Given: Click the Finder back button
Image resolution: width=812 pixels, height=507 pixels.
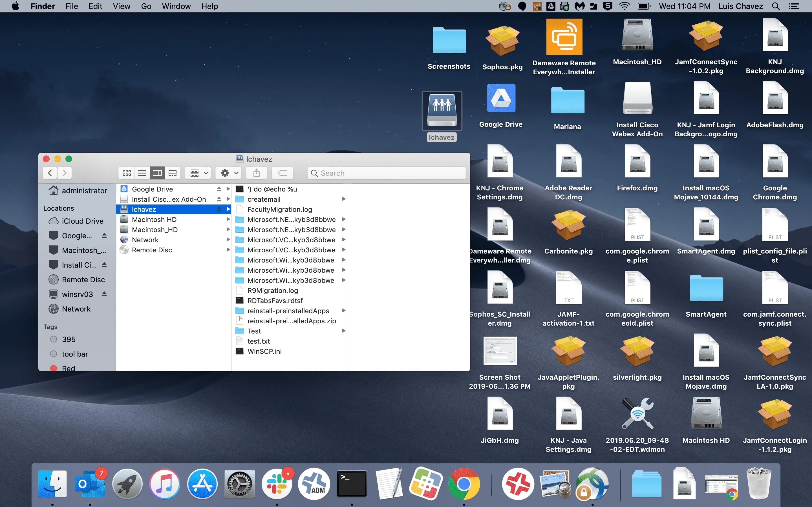Looking at the screenshot, I should [50, 173].
